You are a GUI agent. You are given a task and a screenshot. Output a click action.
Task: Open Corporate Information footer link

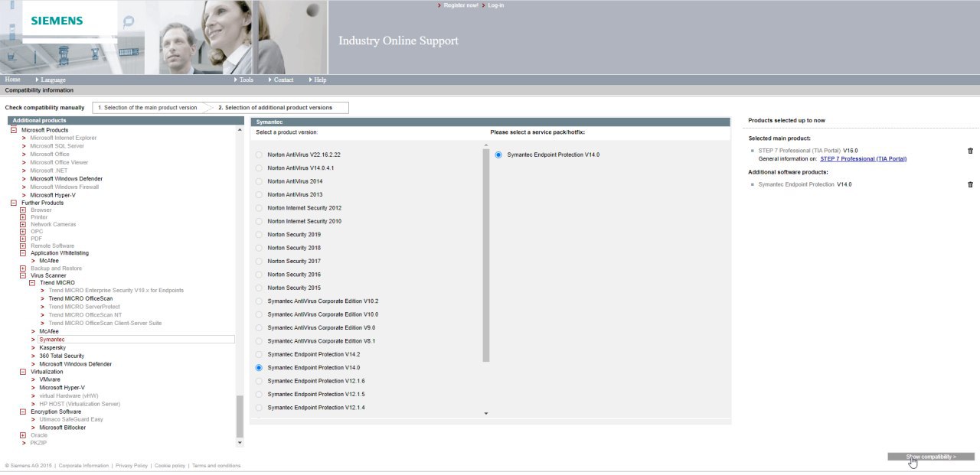click(83, 465)
